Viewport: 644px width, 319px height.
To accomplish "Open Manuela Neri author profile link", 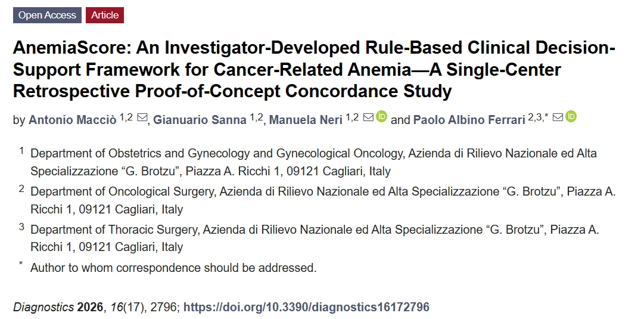I will click(x=306, y=120).
